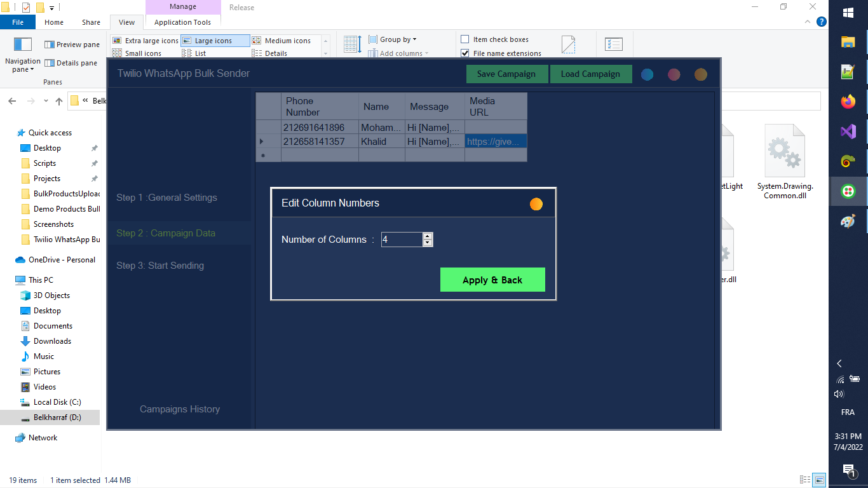Launch Notepad++ from the taskbar
868x488 pixels.
tap(848, 71)
